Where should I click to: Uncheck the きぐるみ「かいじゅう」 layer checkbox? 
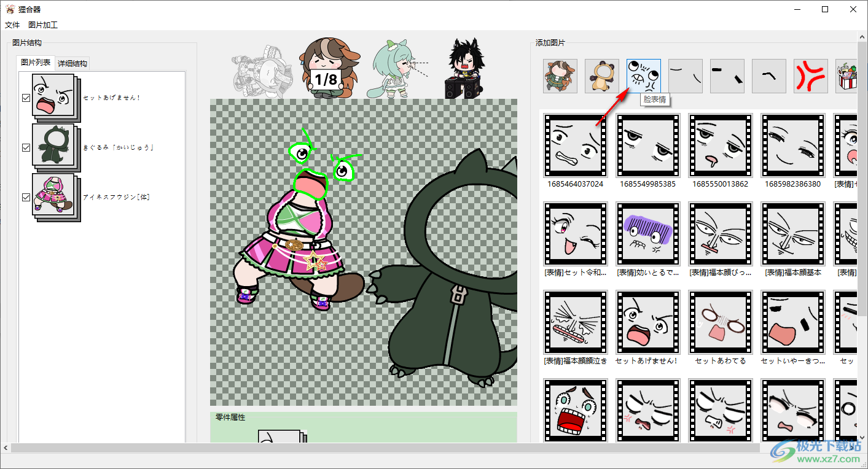(x=26, y=147)
